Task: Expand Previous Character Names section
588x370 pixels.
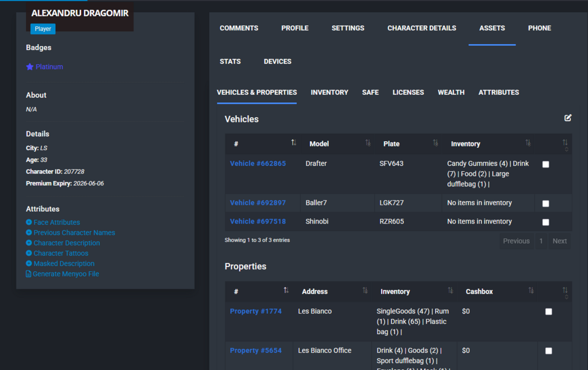Action: tap(74, 233)
